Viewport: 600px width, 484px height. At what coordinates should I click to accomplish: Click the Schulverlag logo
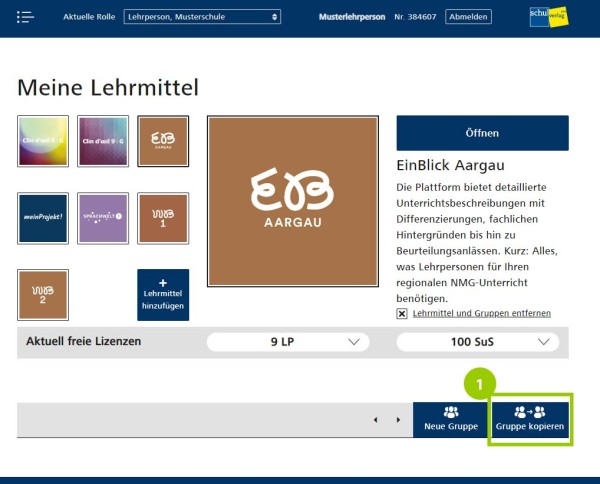[549, 17]
